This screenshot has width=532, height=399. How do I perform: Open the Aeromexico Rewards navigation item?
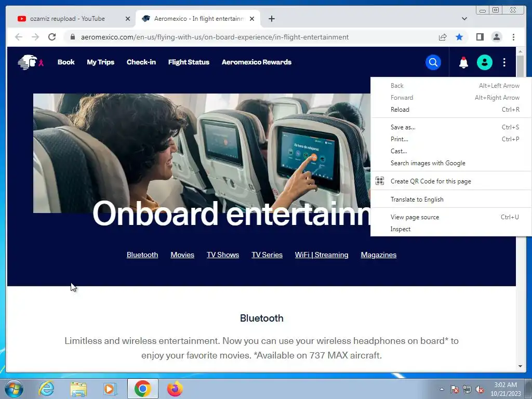(257, 62)
